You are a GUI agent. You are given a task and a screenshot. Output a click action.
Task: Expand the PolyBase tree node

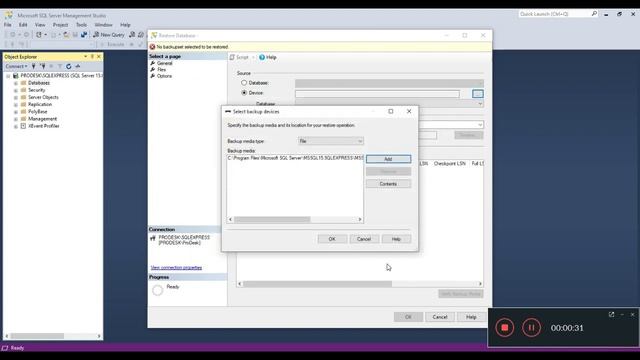coord(16,112)
